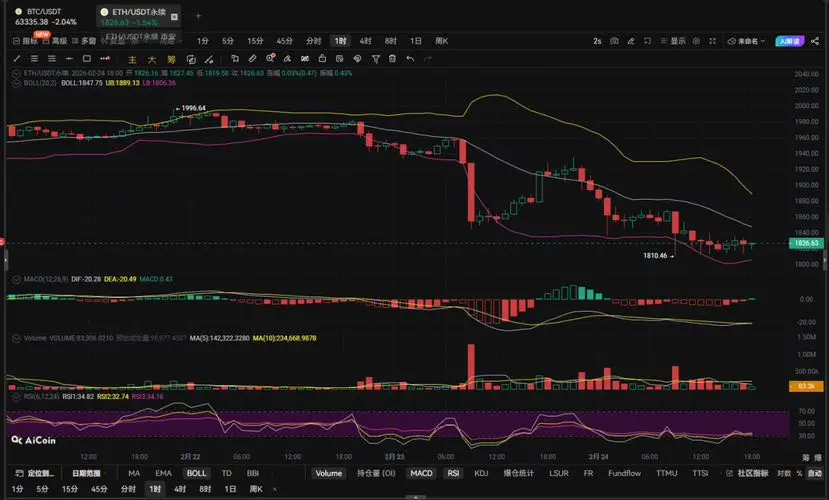
Task: Click the yellow 主 indicator icon
Action: click(x=133, y=59)
